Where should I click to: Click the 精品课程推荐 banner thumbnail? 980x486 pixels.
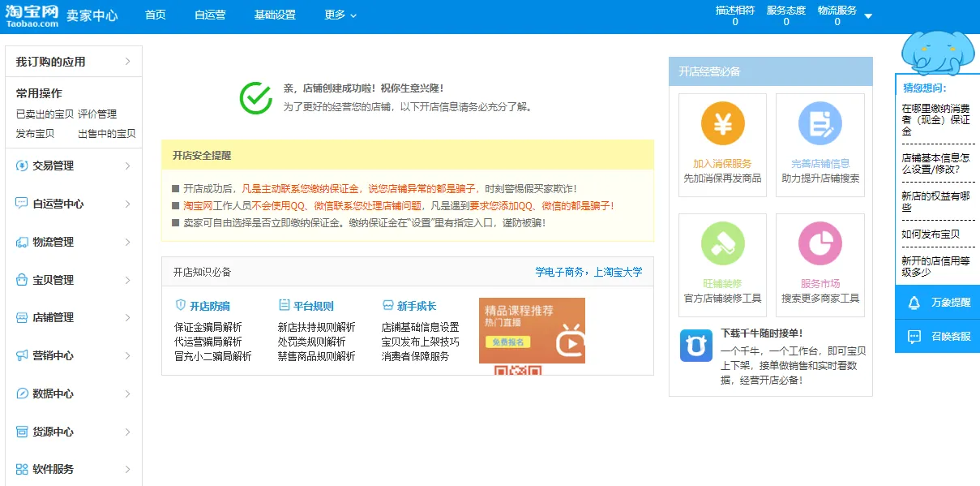532,330
